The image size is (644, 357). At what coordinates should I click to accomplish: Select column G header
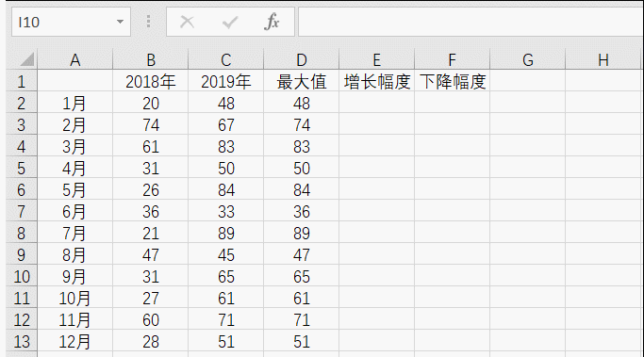[528, 60]
